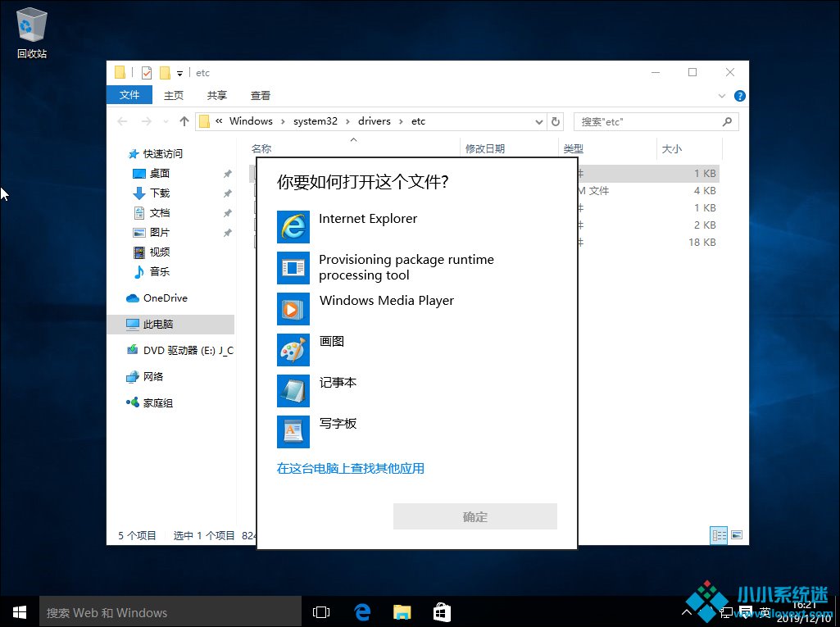Viewport: 840px width, 627px height.
Task: Sort by 类型 column header
Action: (573, 148)
